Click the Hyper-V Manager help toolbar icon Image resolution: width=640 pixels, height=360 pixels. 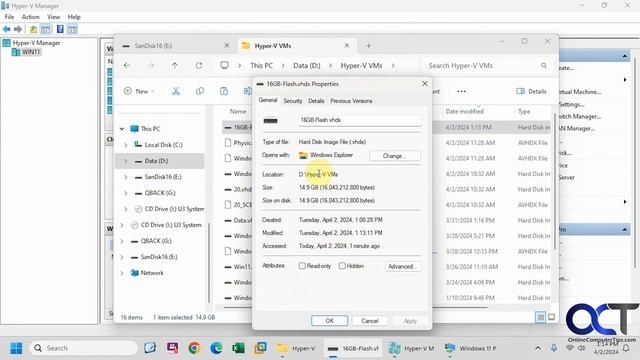[60, 29]
